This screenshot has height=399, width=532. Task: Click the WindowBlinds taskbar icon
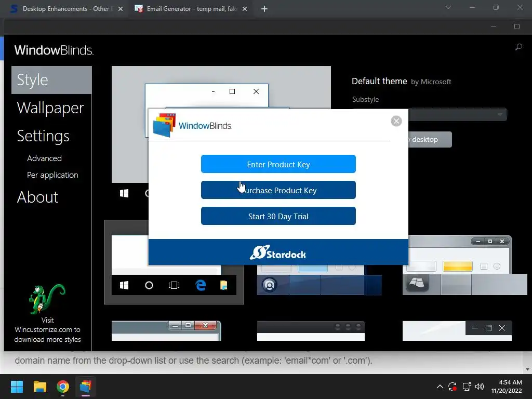[x=86, y=387]
